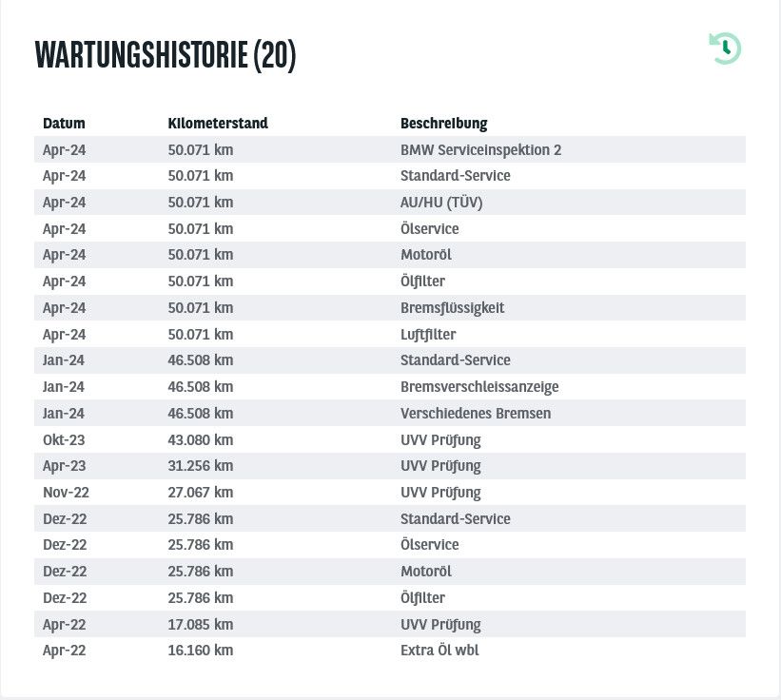
Task: Select the Jan-24 Standard-Service row
Action: 390,360
